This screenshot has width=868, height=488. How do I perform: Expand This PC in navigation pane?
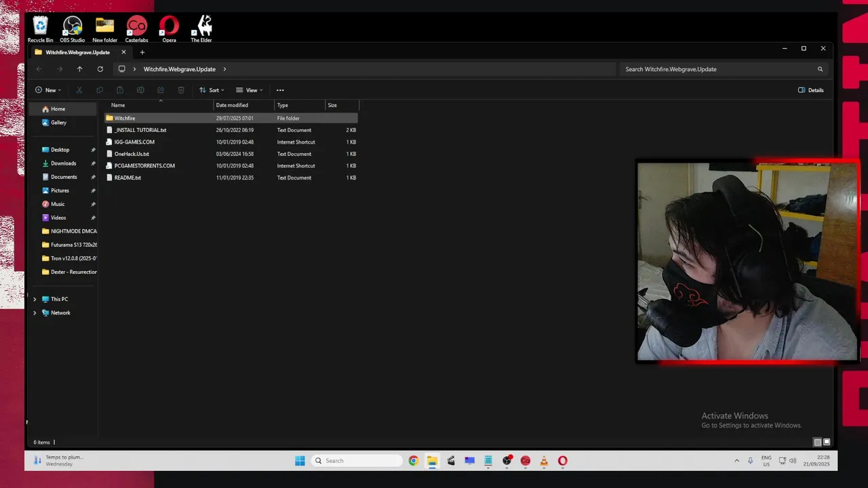coord(35,299)
